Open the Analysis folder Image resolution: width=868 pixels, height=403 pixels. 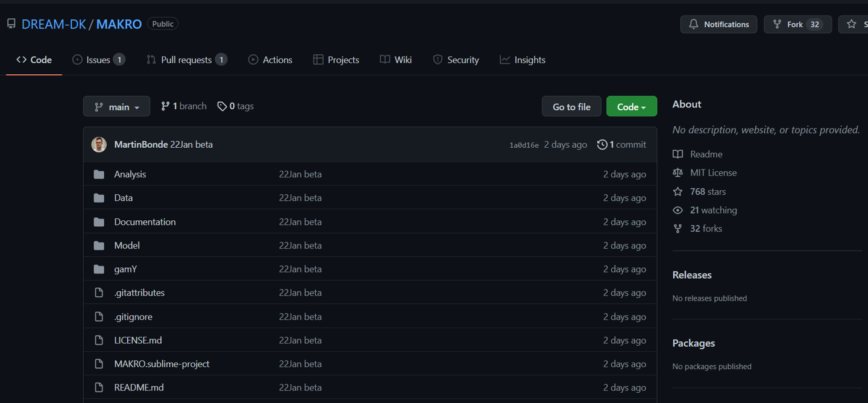coord(130,174)
